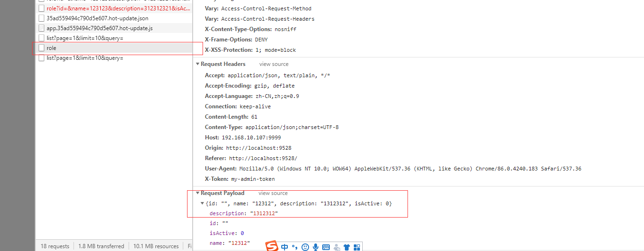This screenshot has height=251, width=644.
Task: Click the X-Content-Type-Options: nosniff header
Action: pos(251,29)
